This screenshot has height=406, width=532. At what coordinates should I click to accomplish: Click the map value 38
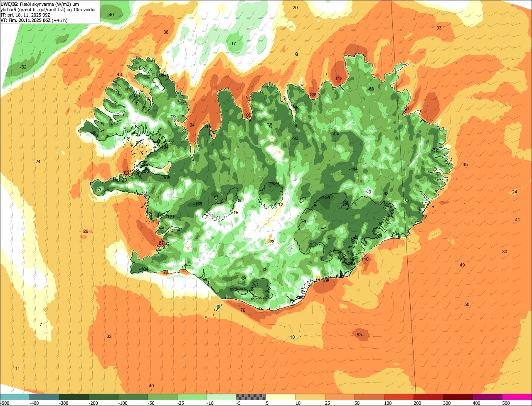point(166,32)
